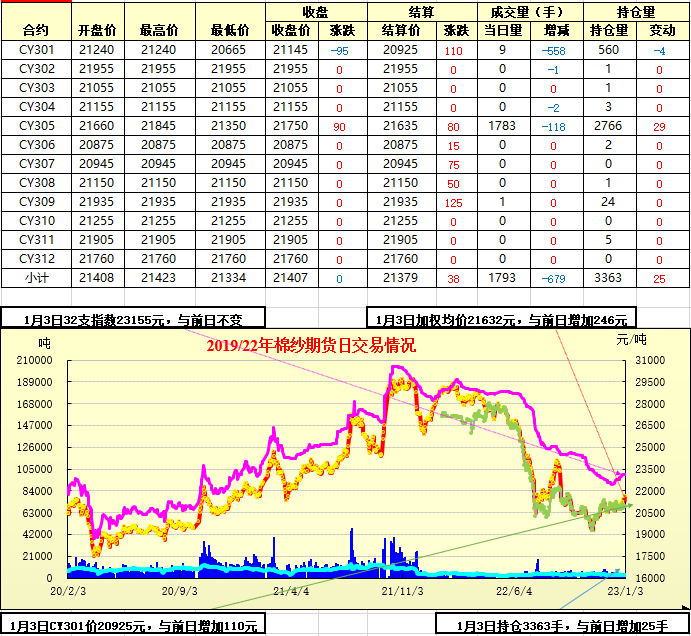This screenshot has width=691, height=636.
Task: Select the 加权均价21632元 callout box
Action: (x=502, y=319)
